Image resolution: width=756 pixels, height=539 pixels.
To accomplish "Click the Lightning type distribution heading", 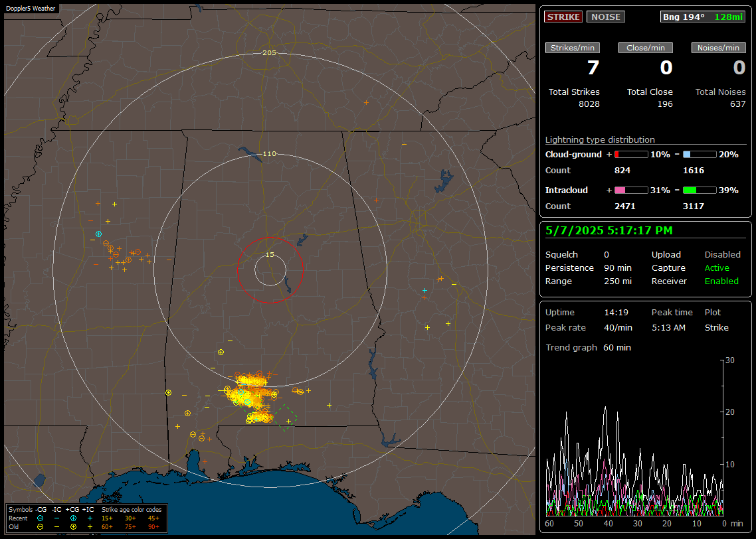I will click(x=600, y=139).
